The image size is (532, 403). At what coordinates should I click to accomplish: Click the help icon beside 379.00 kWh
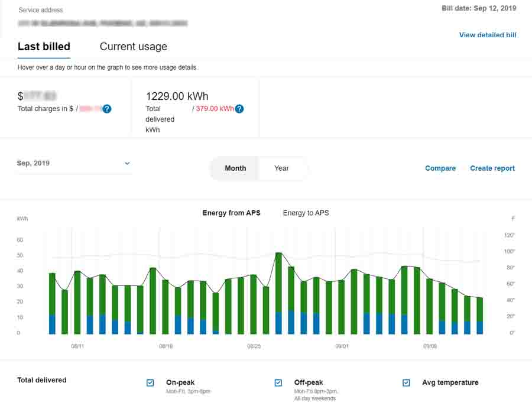[239, 109]
